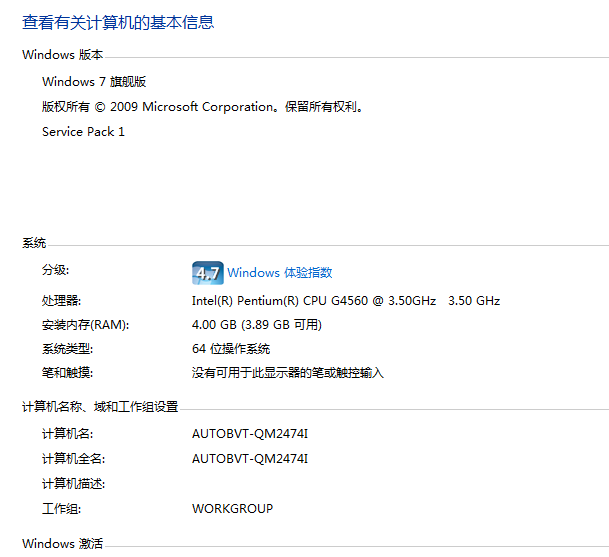Select the Intel Pentium G4560 processor value
609x557 pixels.
(346, 301)
